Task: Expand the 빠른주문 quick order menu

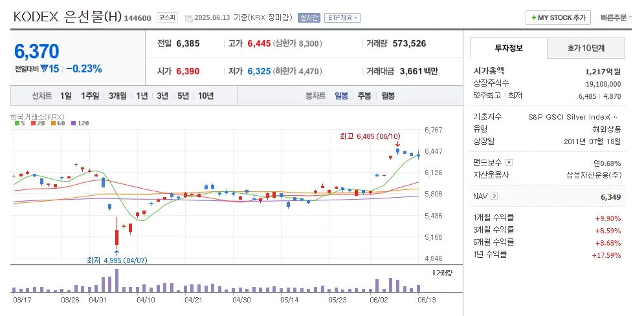Action: pyautogui.click(x=617, y=17)
